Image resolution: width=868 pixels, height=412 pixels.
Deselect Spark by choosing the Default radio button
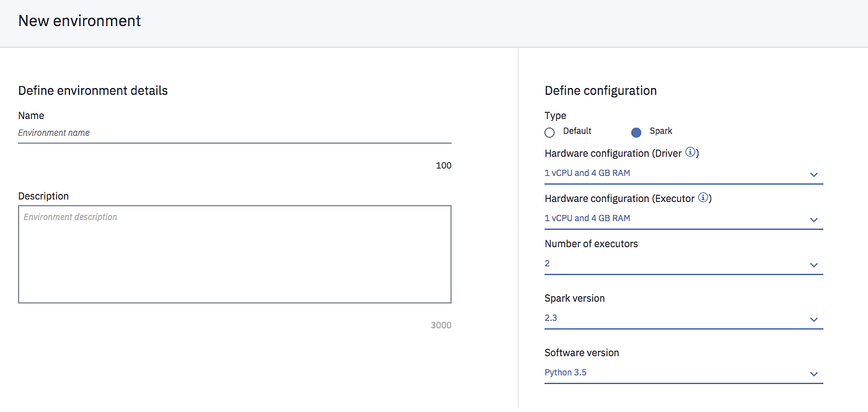coord(549,132)
